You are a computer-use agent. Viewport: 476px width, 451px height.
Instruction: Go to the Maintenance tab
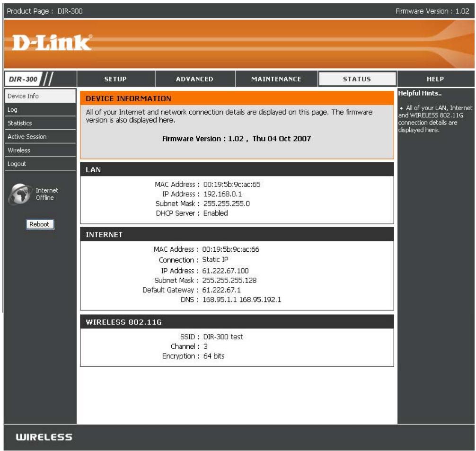click(x=276, y=79)
